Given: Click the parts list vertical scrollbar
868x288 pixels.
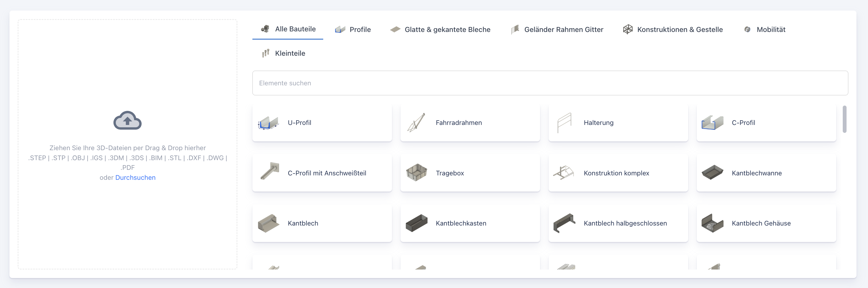Looking at the screenshot, I should pyautogui.click(x=844, y=120).
